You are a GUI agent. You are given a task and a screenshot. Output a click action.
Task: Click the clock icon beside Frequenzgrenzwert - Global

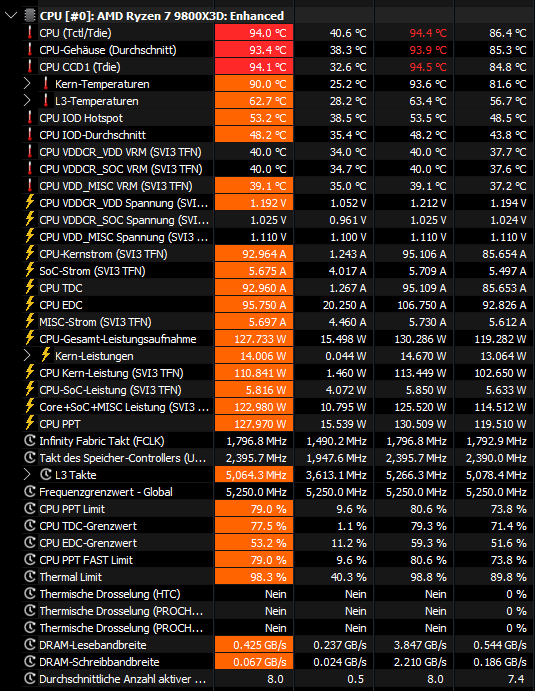coord(30,491)
